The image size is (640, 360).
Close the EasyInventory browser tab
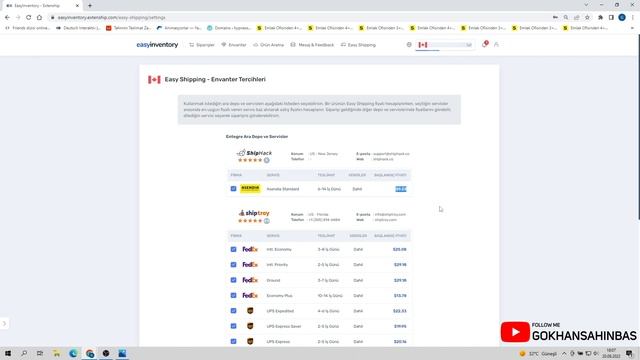(x=77, y=6)
